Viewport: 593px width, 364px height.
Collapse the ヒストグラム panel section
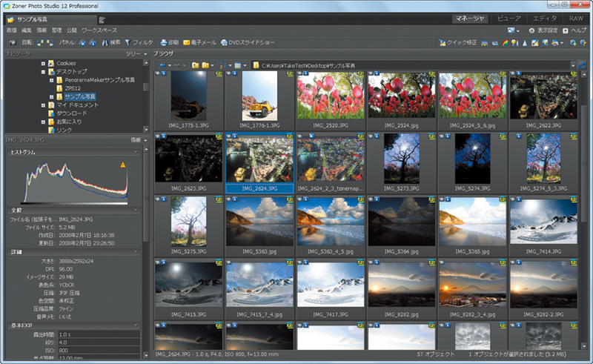coord(136,151)
